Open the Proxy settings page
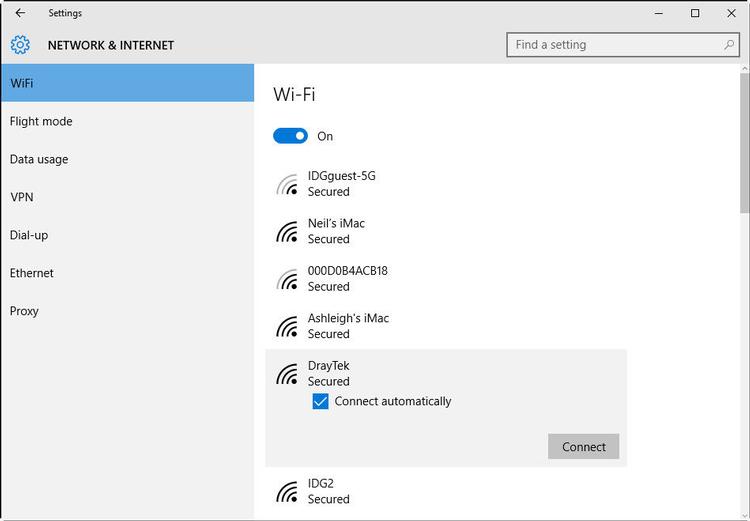750x521 pixels. [24, 311]
